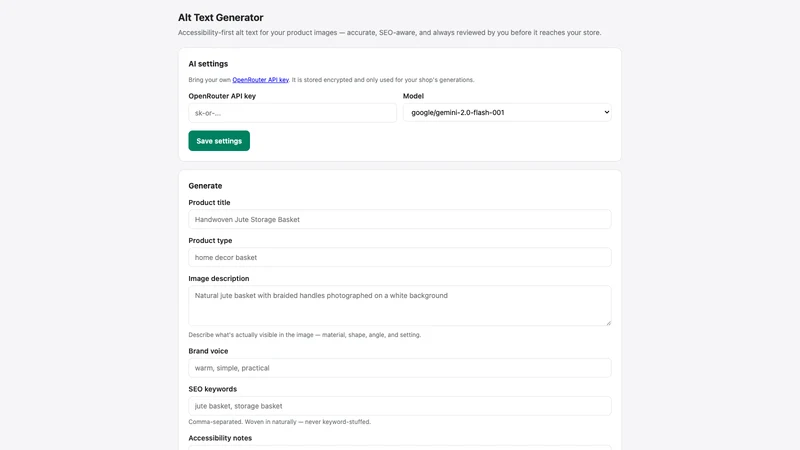Click the Brand voice label
Image resolution: width=800 pixels, height=450 pixels.
pos(208,351)
